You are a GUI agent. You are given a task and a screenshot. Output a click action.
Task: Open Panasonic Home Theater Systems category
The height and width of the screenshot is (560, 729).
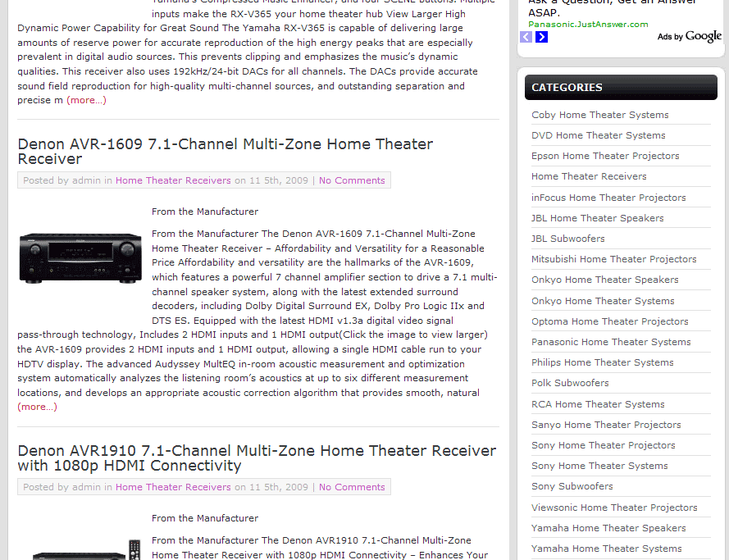coord(611,342)
